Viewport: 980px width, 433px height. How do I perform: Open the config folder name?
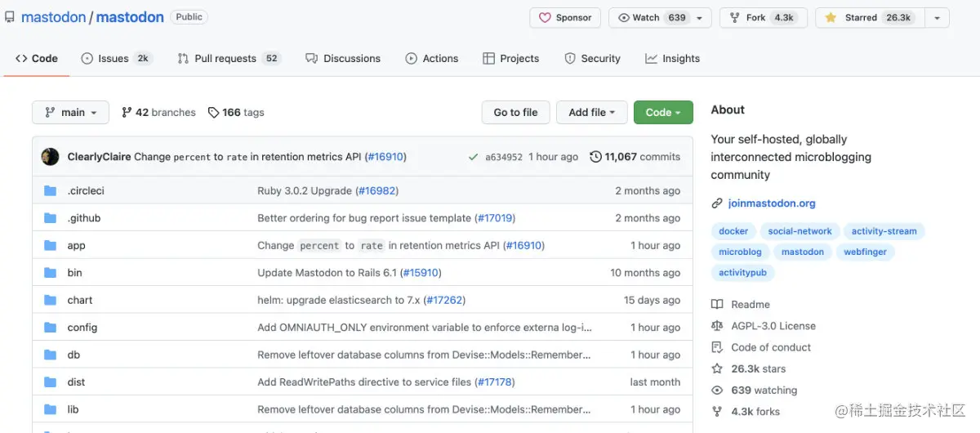82,328
